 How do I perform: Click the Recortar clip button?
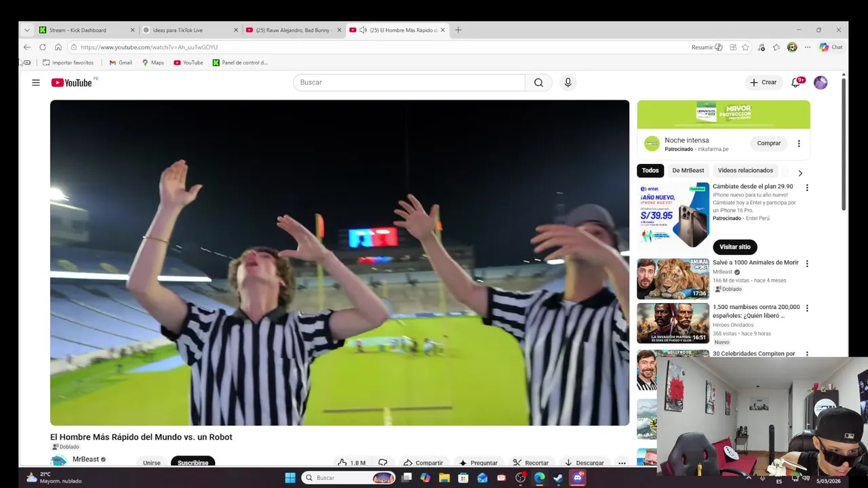coord(530,463)
